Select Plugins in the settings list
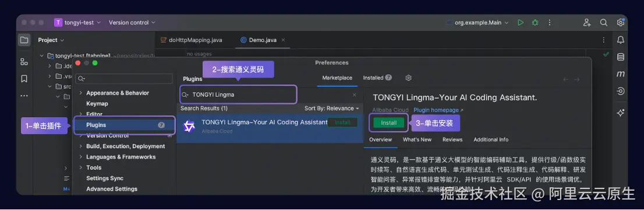The height and width of the screenshot is (210, 644). [125, 125]
